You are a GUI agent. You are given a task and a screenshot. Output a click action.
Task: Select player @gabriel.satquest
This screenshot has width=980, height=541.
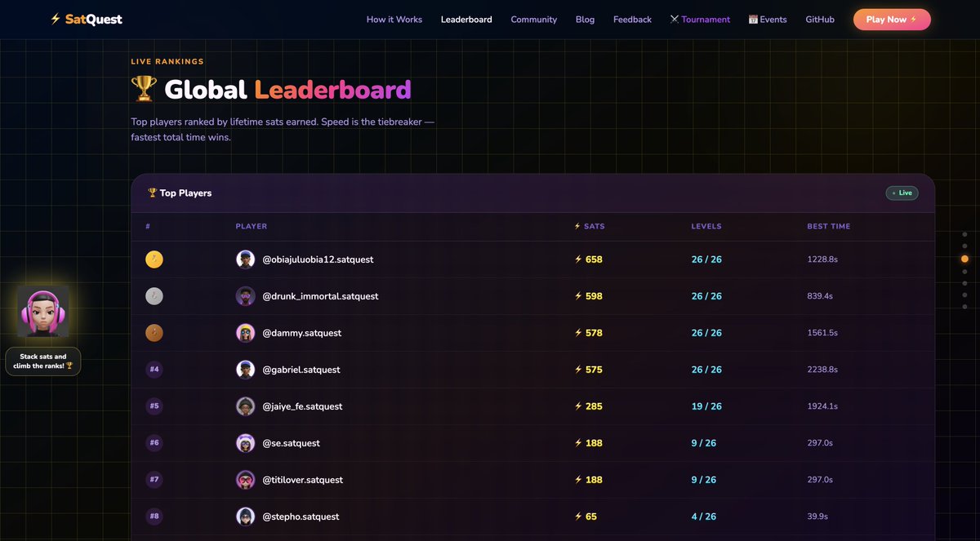pos(301,370)
